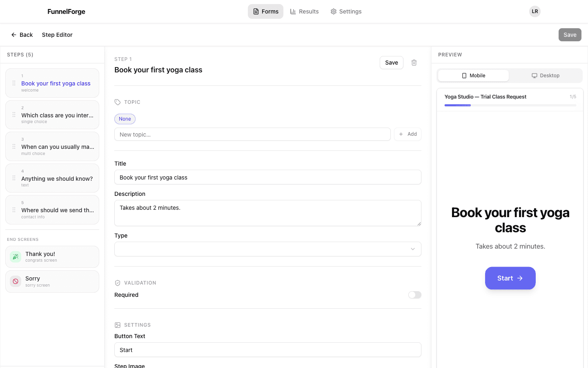Select step 'Where should we send th...'
The width and height of the screenshot is (588, 368).
click(52, 210)
